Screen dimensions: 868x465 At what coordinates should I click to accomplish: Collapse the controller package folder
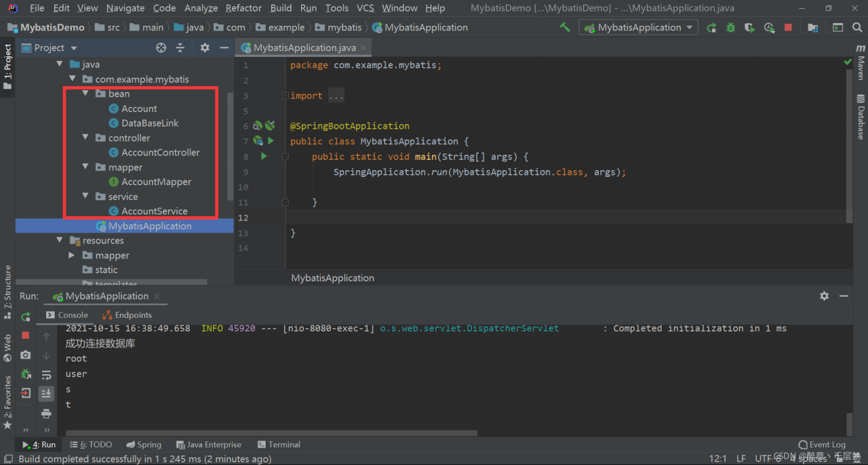click(x=85, y=138)
